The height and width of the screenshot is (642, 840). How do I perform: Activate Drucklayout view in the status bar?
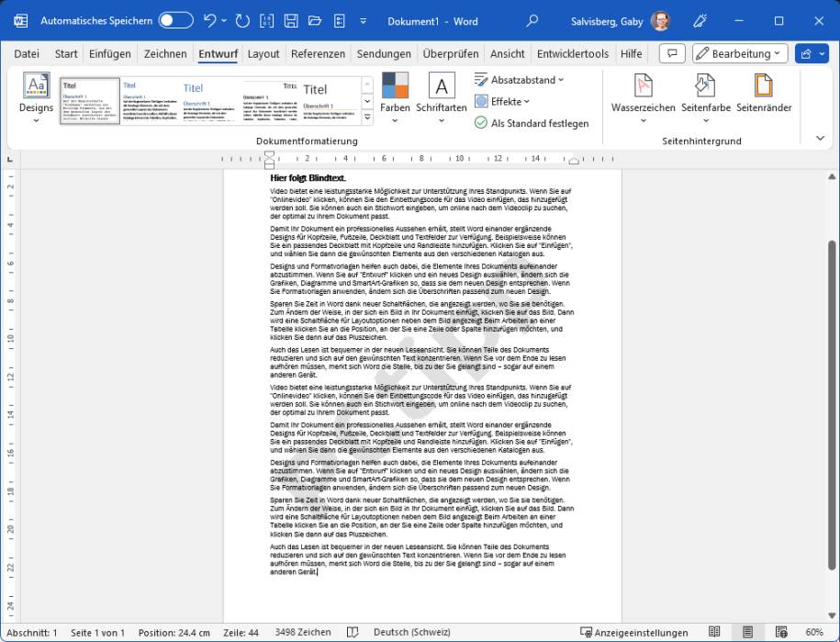point(746,632)
